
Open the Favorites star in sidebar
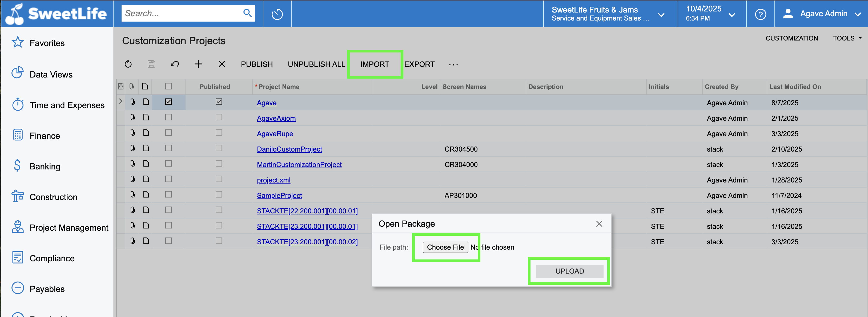coord(18,43)
